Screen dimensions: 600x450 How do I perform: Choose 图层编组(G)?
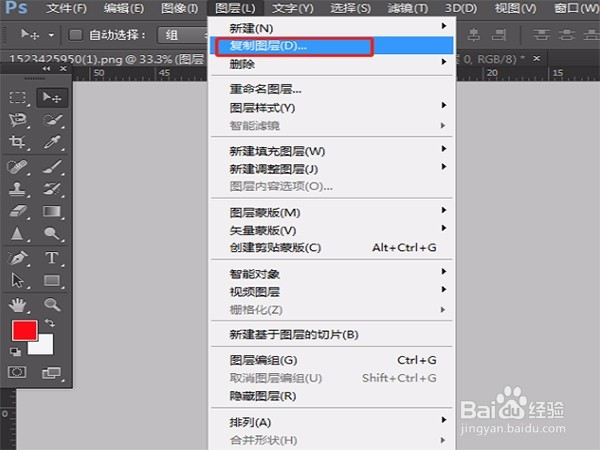pos(331,360)
